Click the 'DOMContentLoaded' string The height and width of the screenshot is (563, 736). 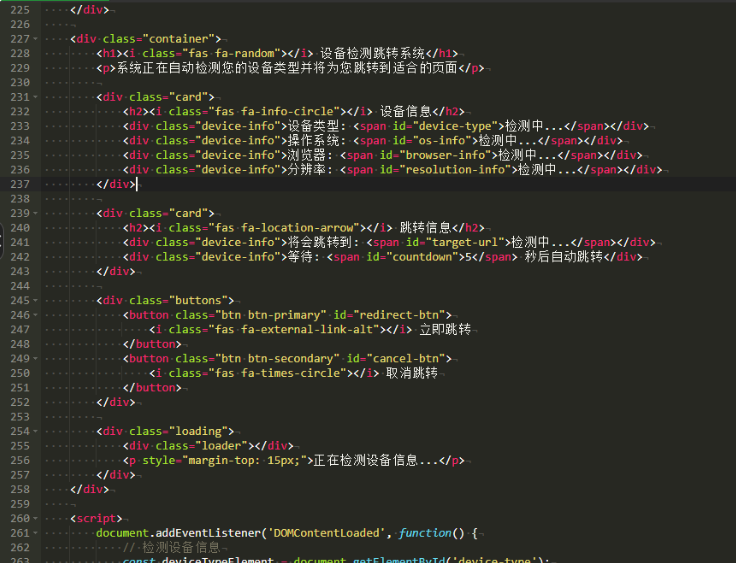coord(326,533)
